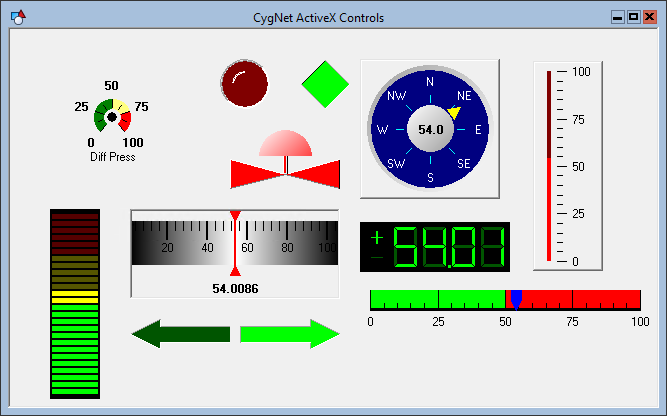Click the pink dome valve actuator
The width and height of the screenshot is (667, 416).
[x=285, y=143]
